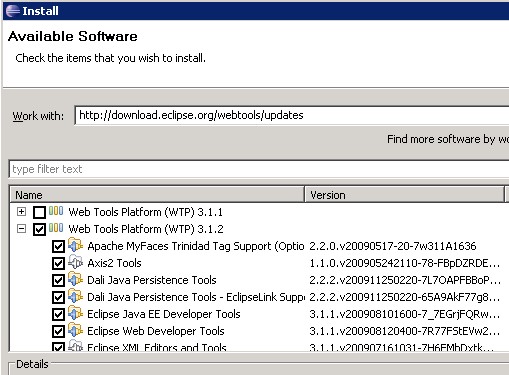
Task: Uncheck the Web Tools Platform 3.1.2 checkbox
Action: pos(39,229)
